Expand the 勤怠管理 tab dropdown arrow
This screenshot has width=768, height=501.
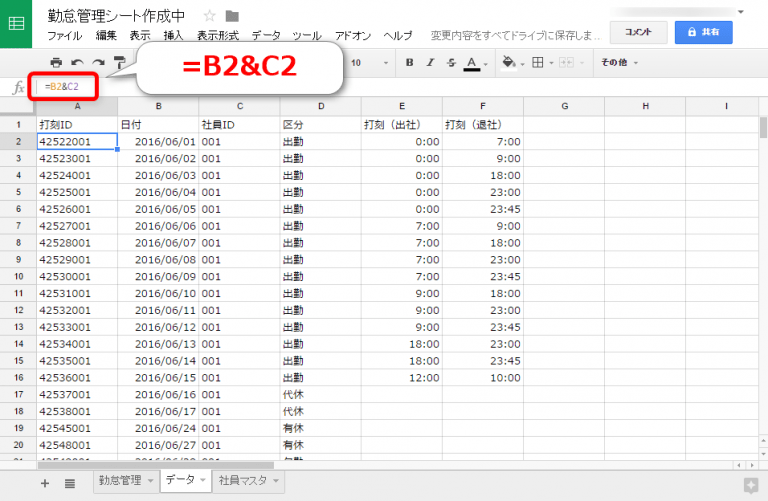(x=150, y=481)
